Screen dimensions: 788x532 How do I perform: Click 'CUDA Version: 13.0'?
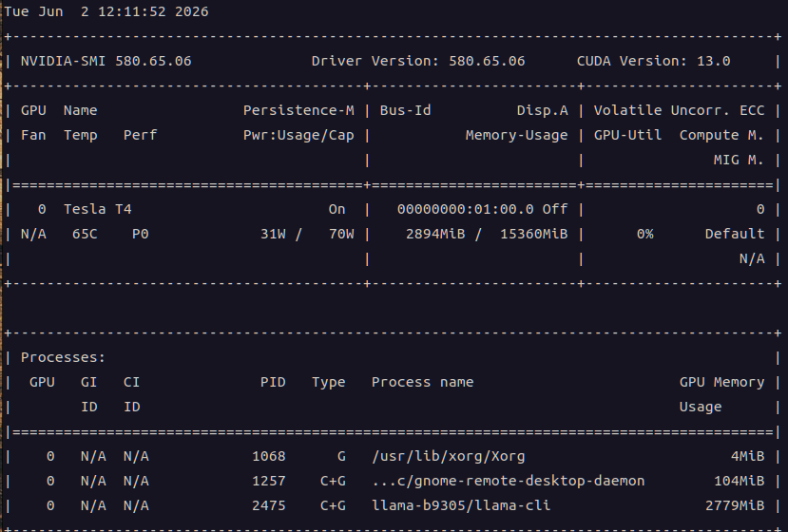tap(653, 62)
